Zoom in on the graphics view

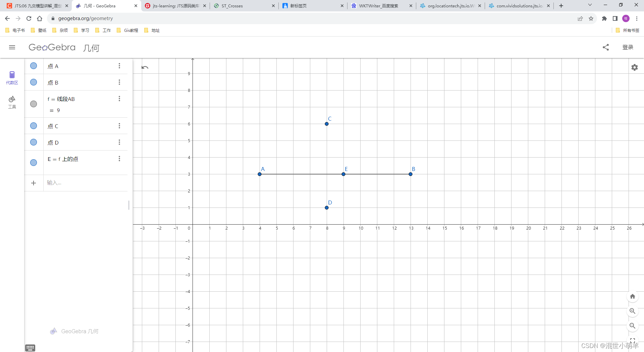pyautogui.click(x=633, y=311)
